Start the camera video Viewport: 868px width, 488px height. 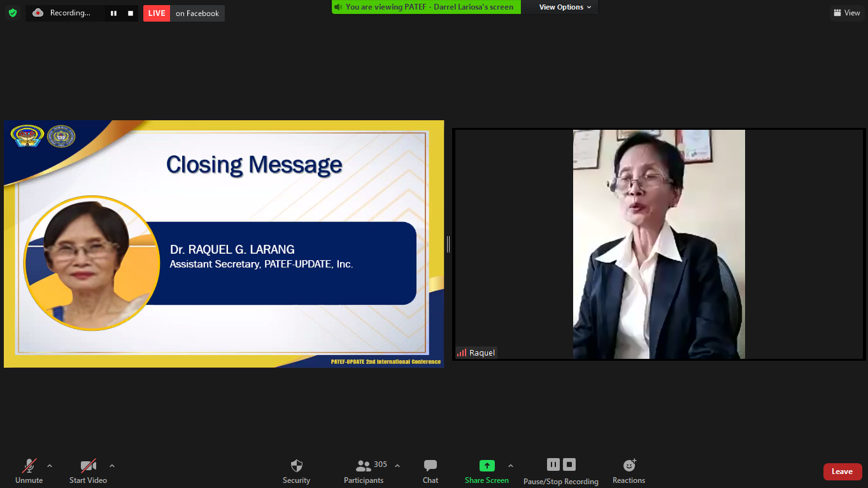point(88,470)
